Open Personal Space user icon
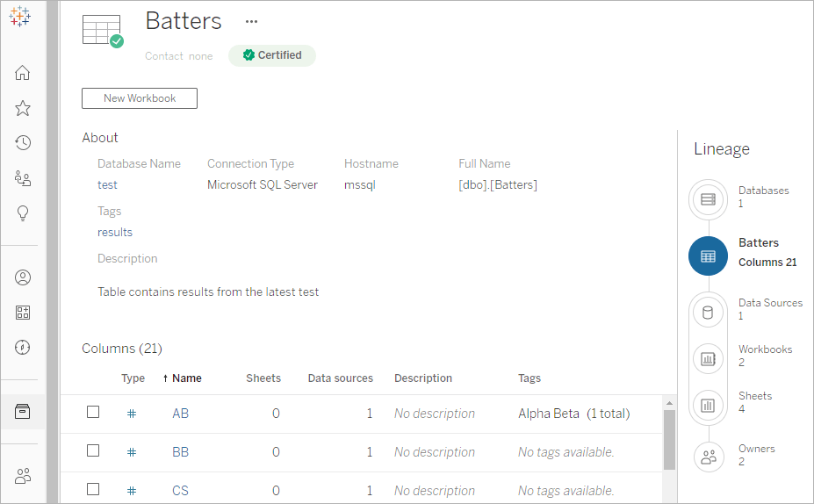Screen dimensions: 814x504 (x=22, y=277)
